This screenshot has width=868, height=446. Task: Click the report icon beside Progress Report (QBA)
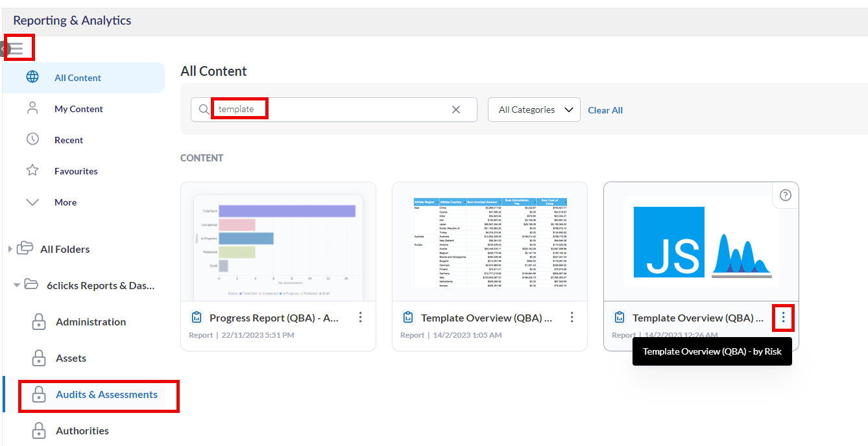click(x=197, y=317)
